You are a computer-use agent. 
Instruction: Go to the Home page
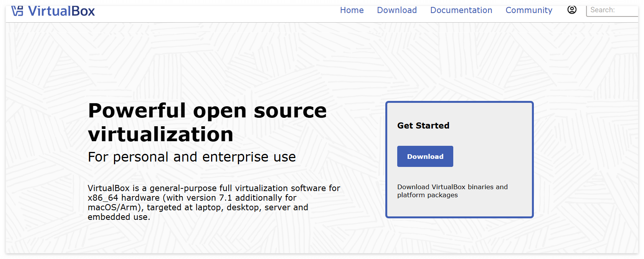click(352, 10)
